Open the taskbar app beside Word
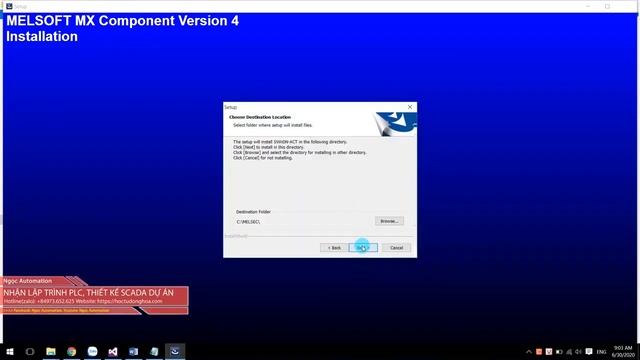The width and height of the screenshot is (640, 360). [154, 351]
